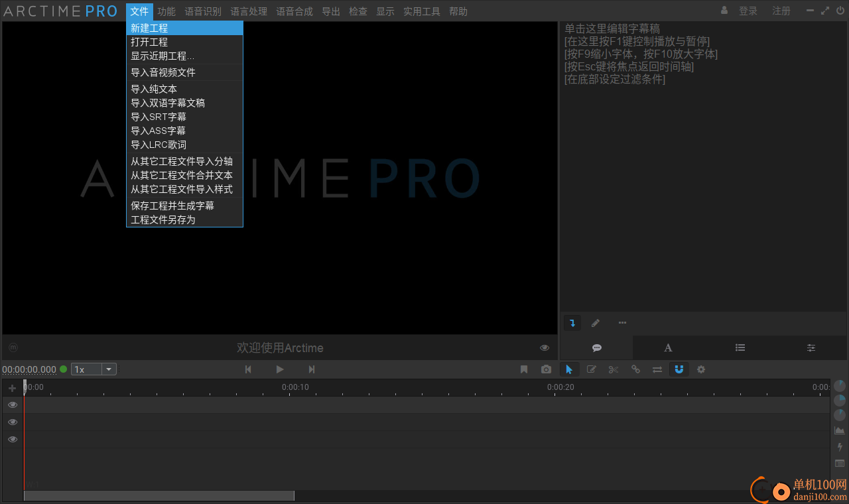
Task: Toggle fullscreen with diagonal arrows icon
Action: [x=825, y=11]
